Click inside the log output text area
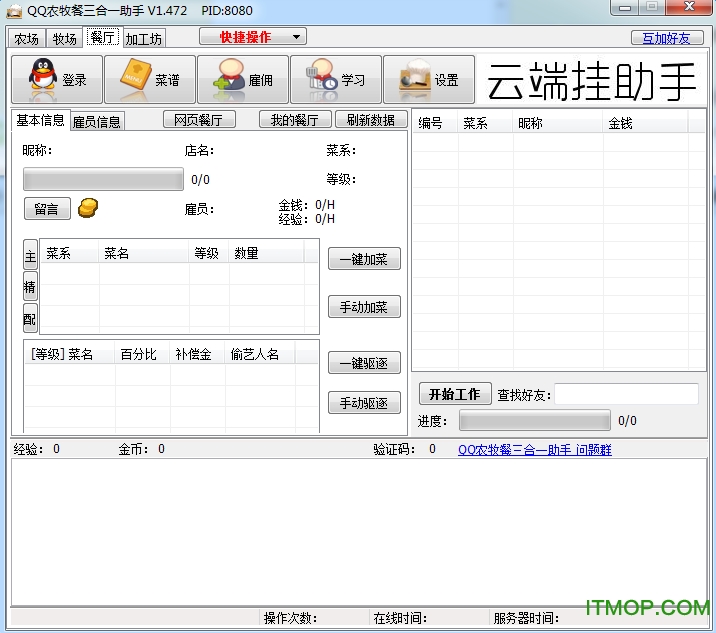716x633 pixels. coord(358,532)
